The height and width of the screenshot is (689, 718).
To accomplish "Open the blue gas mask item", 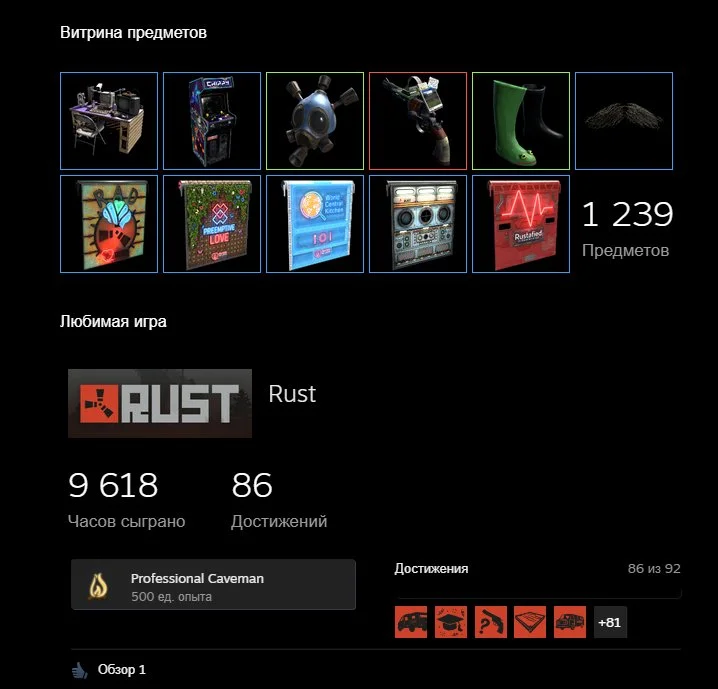I will (315, 121).
